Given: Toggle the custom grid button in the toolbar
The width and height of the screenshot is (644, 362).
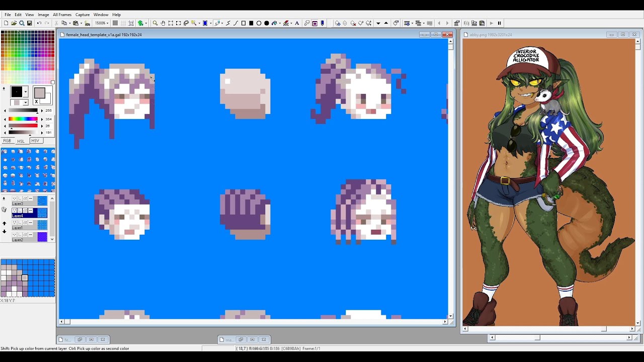Looking at the screenshot, I should 131,23.
